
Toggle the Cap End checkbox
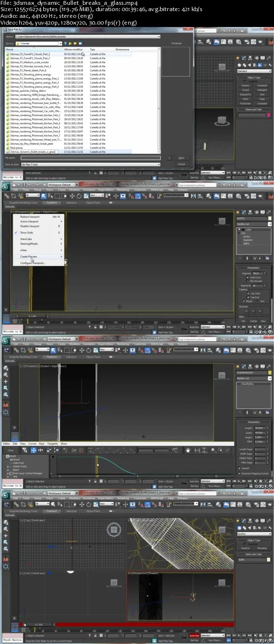click(x=247, y=297)
